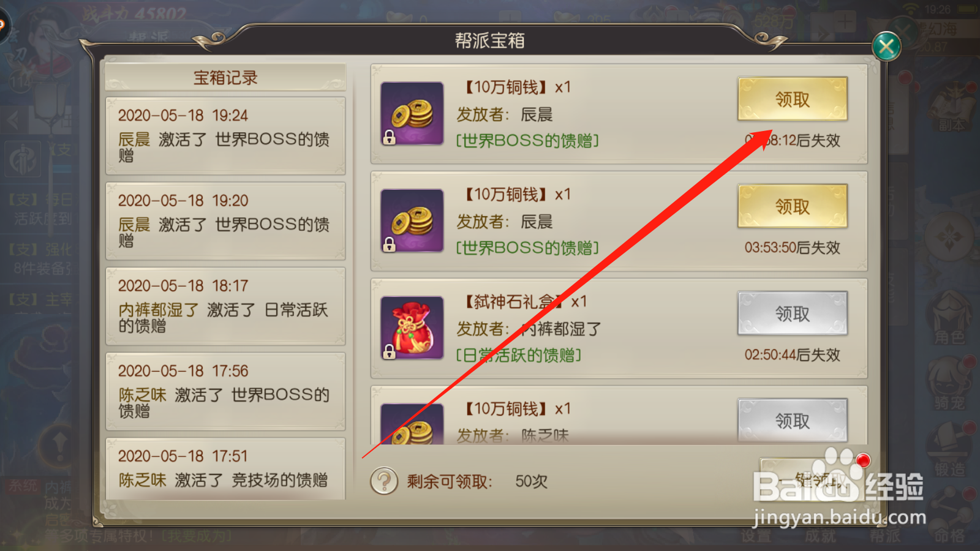Screen dimensions: 980x551
Task: Claim the second 10万铜钱 reward from 辰晨
Action: tap(793, 206)
